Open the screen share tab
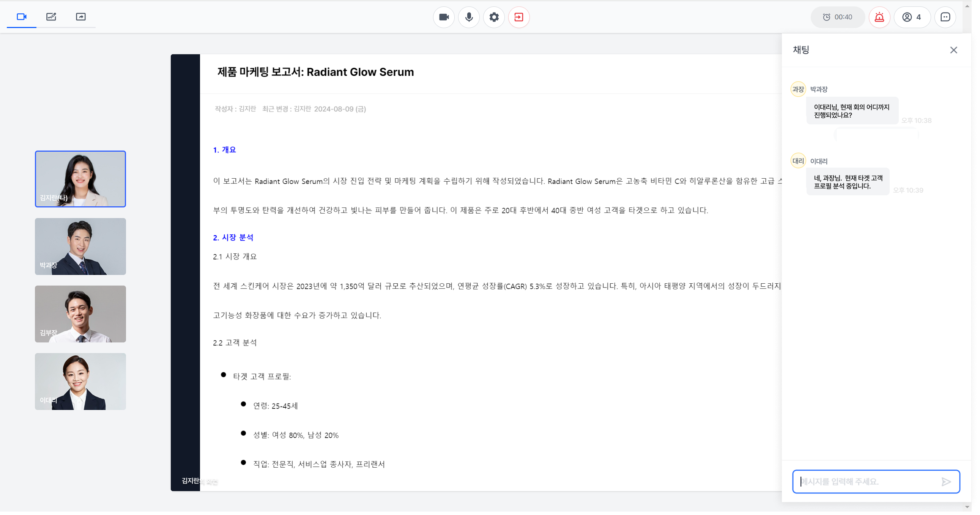The width and height of the screenshot is (980, 515). (x=80, y=17)
